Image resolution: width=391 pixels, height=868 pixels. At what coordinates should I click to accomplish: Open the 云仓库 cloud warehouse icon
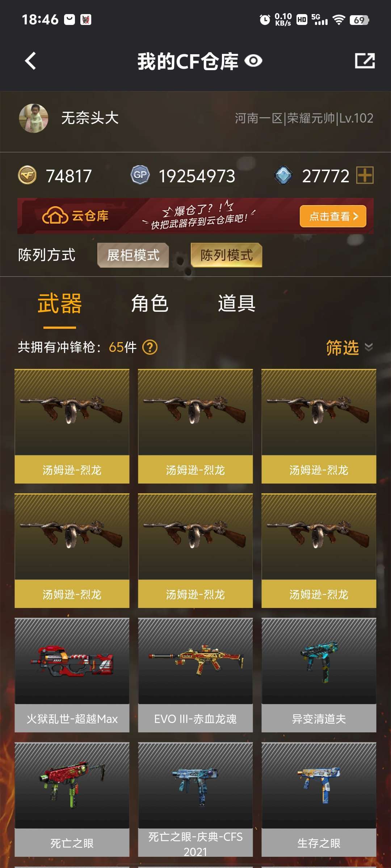[x=55, y=216]
